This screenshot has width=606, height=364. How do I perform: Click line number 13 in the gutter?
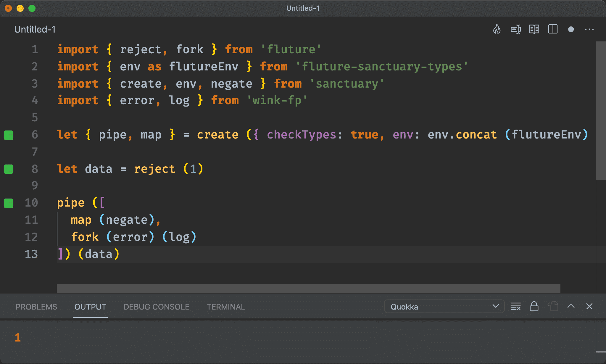click(31, 254)
